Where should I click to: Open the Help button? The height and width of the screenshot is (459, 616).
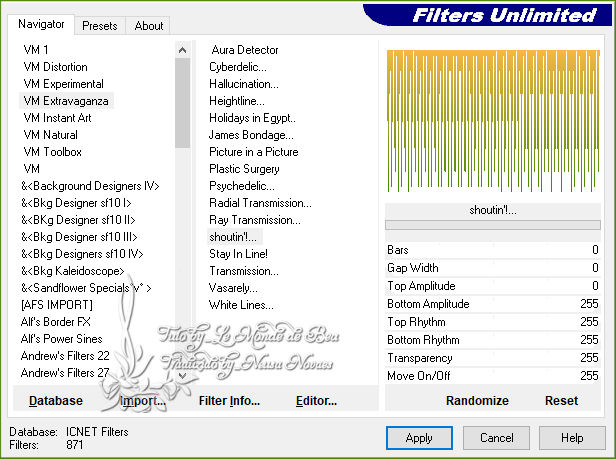click(x=572, y=438)
